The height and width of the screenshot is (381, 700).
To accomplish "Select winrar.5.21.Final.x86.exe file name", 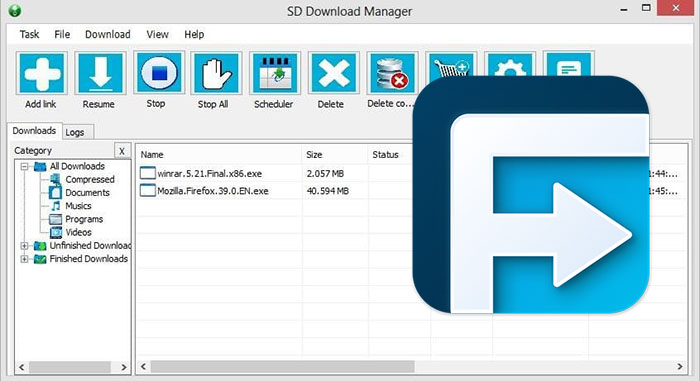I will point(209,174).
